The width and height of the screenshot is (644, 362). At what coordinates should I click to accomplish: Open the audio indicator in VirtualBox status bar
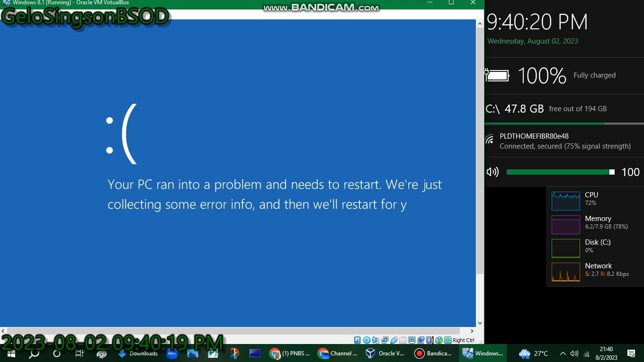(x=376, y=340)
